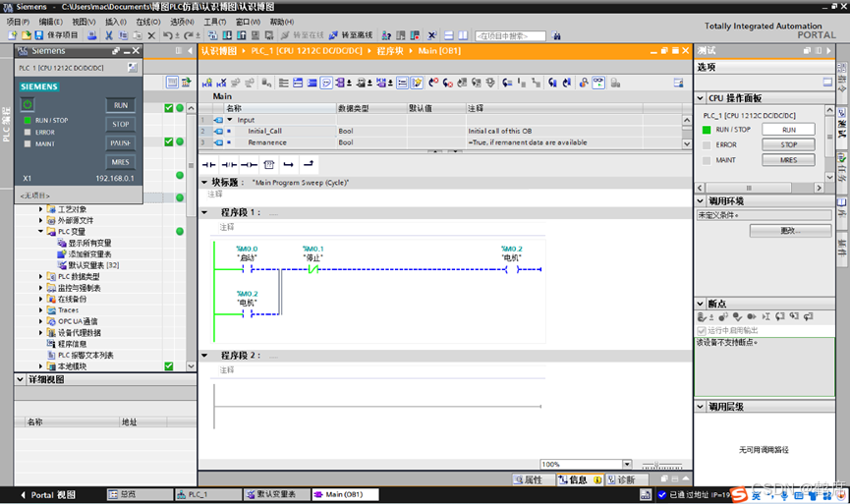Insert an empty box instruction

(x=269, y=164)
